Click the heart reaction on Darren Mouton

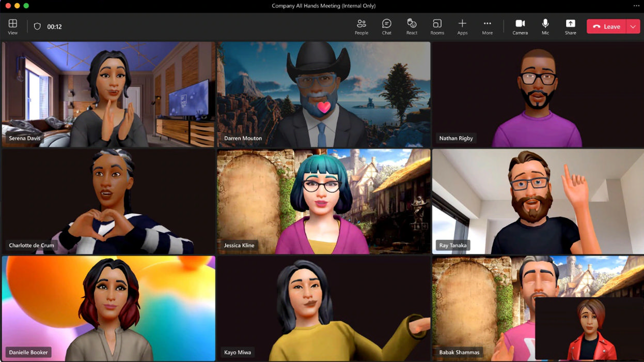coord(324,107)
